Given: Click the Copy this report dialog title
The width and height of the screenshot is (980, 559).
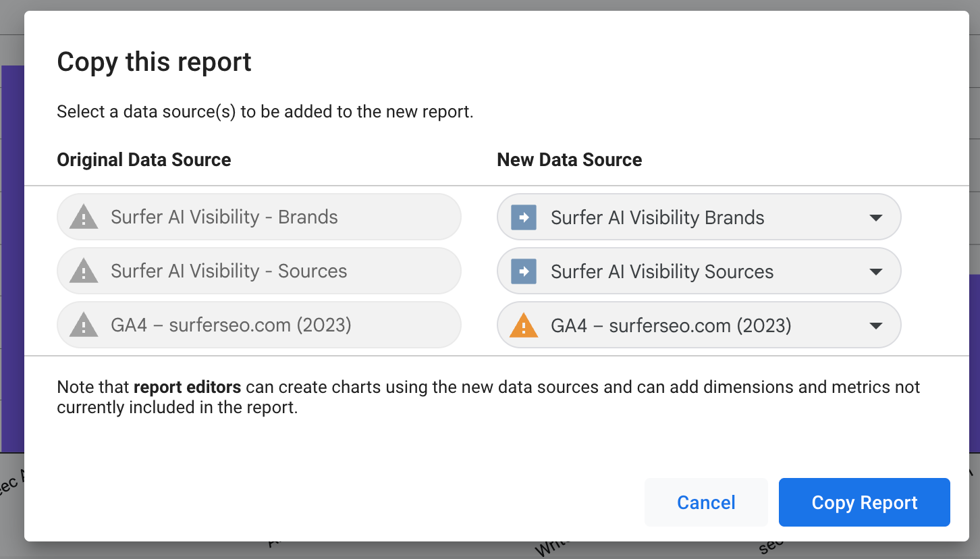Looking at the screenshot, I should tap(154, 62).
